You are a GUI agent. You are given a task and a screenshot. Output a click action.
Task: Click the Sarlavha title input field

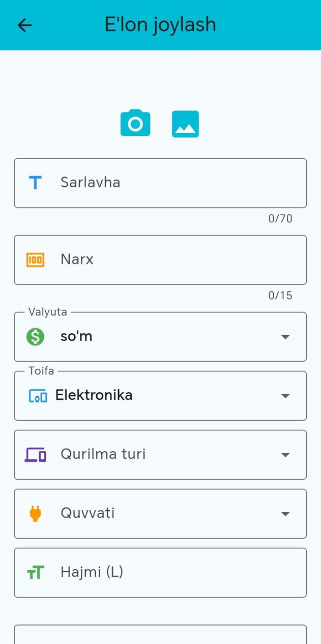click(x=153, y=183)
